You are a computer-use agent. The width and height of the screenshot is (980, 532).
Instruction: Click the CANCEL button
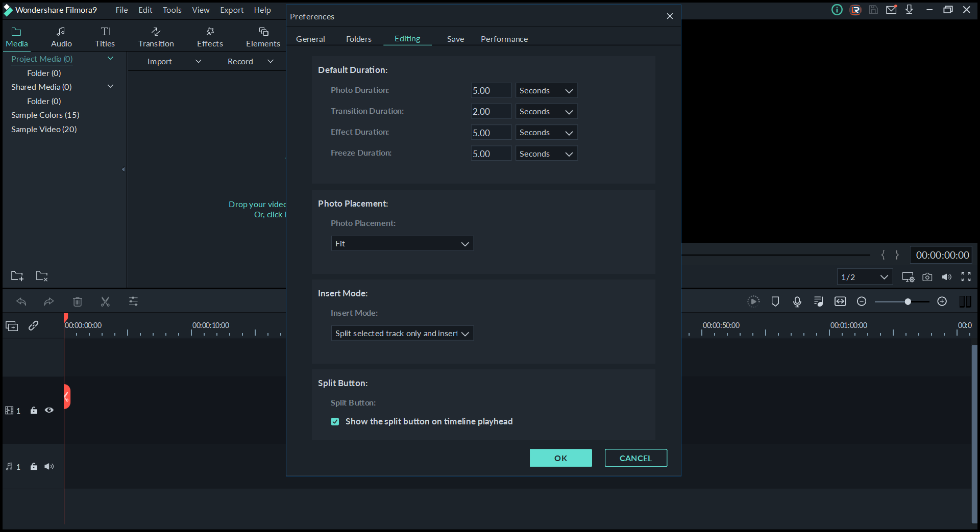(635, 458)
